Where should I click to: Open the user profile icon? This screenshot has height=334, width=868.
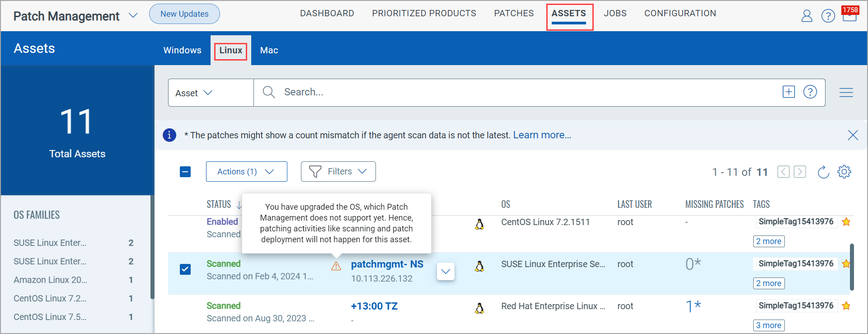coord(807,16)
